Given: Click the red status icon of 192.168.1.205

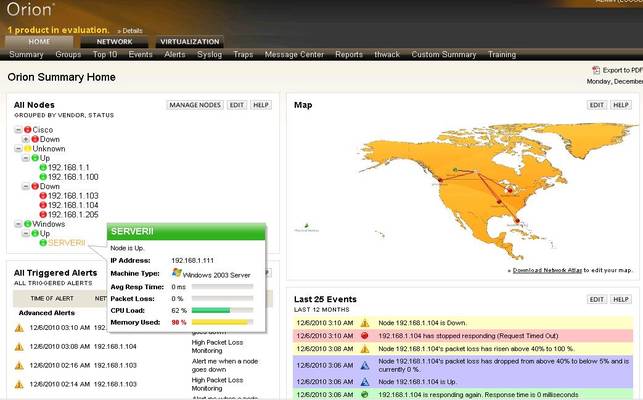Looking at the screenshot, I should (x=43, y=215).
